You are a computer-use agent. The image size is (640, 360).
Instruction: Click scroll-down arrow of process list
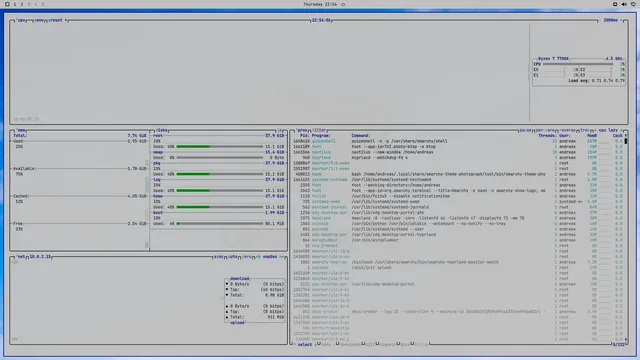(626, 339)
